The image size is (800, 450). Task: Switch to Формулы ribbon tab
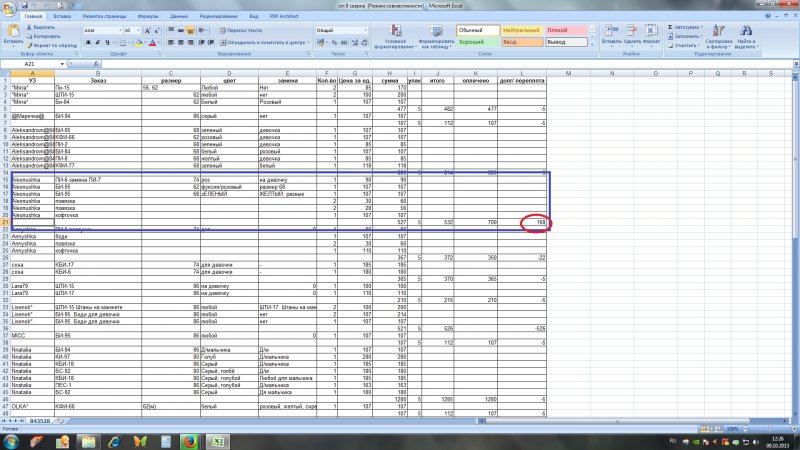pos(148,16)
